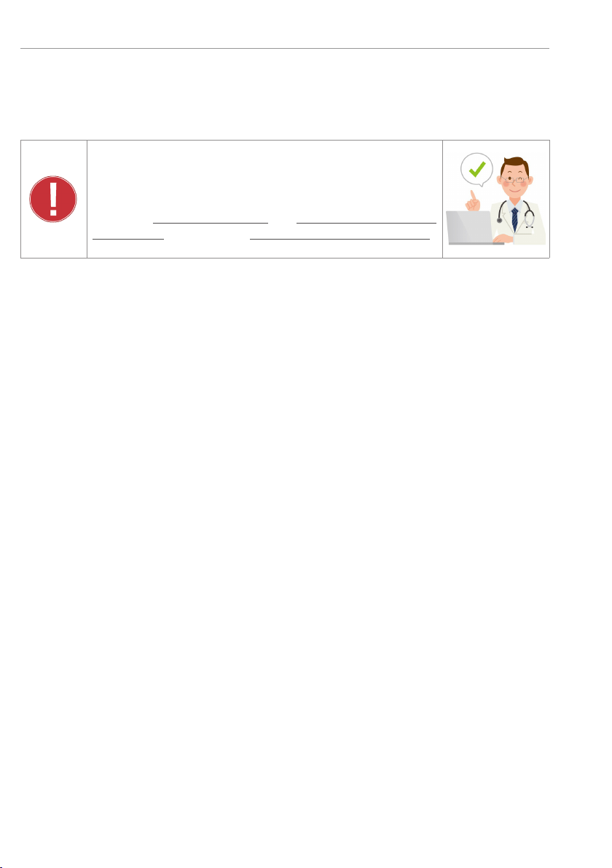Select the doctor illustration thumbnail
The height and width of the screenshot is (868, 612).
pyautogui.click(x=495, y=199)
